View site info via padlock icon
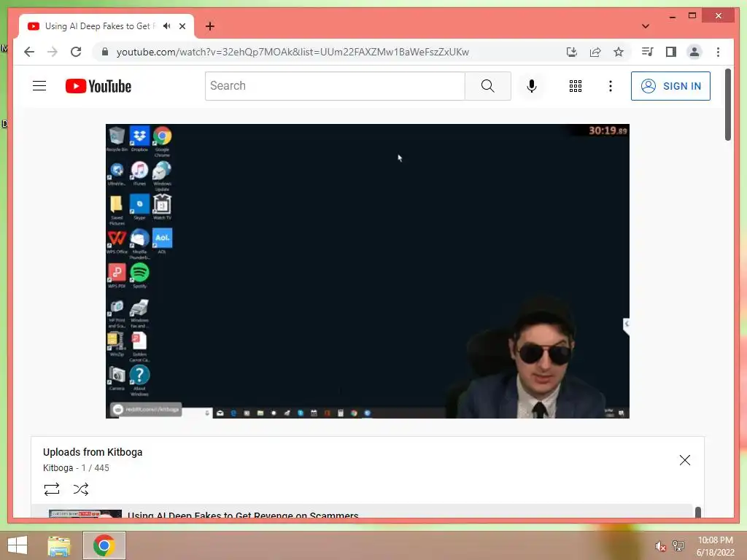The width and height of the screenshot is (747, 560). coord(105,52)
